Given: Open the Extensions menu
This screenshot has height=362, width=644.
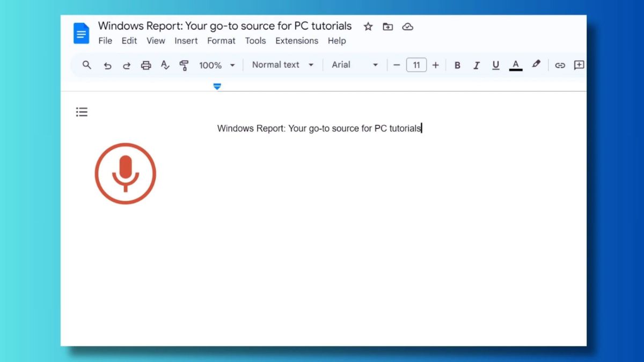Looking at the screenshot, I should [297, 41].
